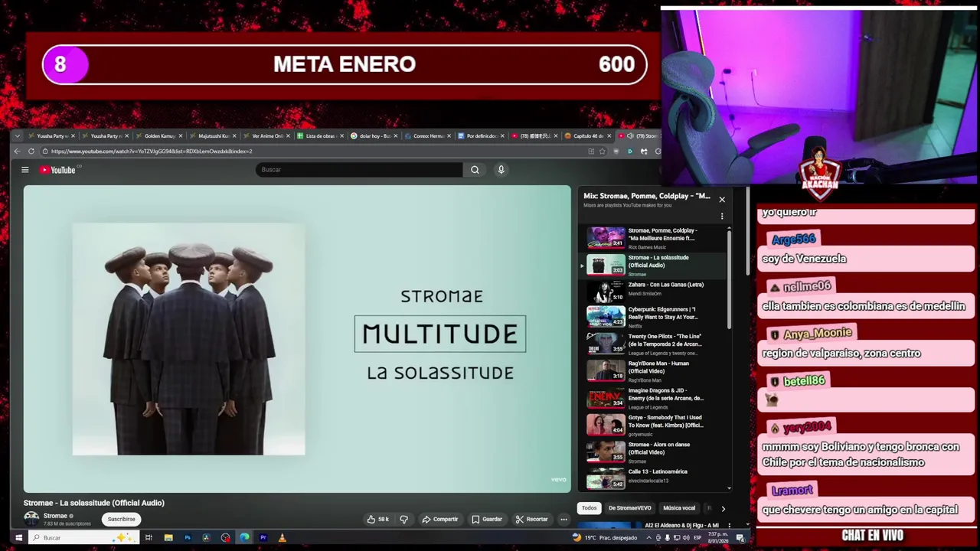Switch to Lista de obras tab
Image resolution: width=980 pixels, height=551 pixels.
tap(321, 136)
